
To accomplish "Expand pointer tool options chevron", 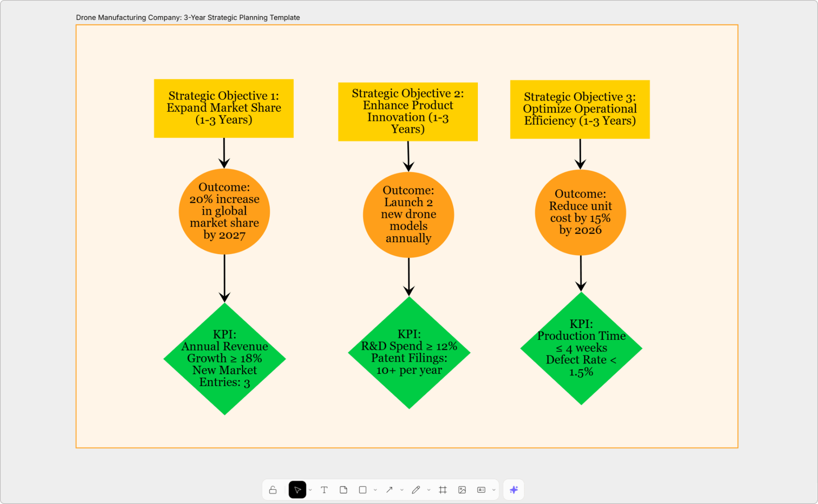I will (x=310, y=490).
